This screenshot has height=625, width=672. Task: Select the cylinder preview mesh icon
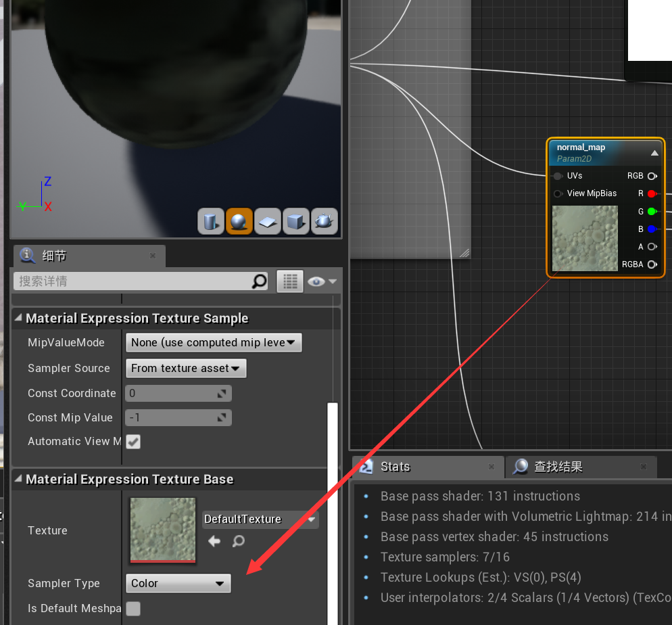(211, 221)
